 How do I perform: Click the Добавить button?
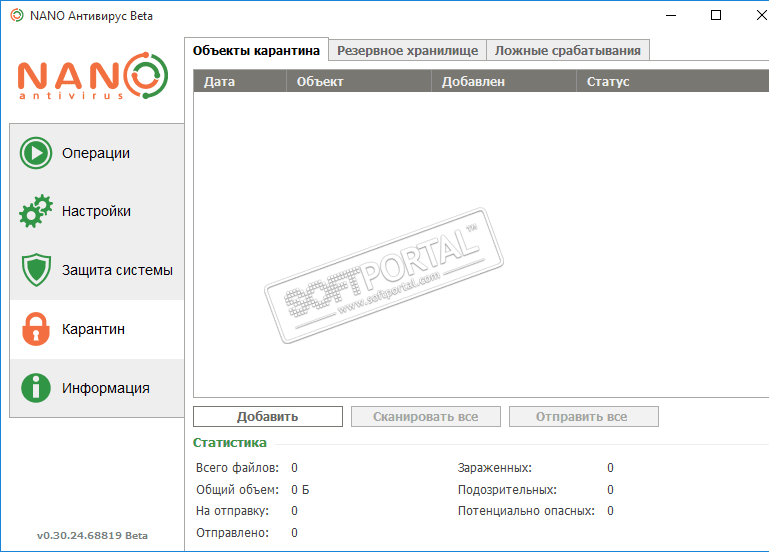pos(268,417)
